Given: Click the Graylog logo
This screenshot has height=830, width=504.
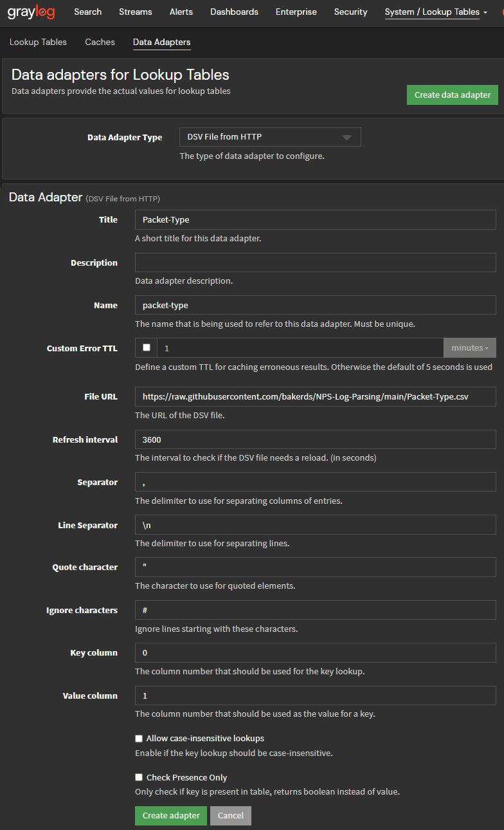Looking at the screenshot, I should tap(31, 12).
